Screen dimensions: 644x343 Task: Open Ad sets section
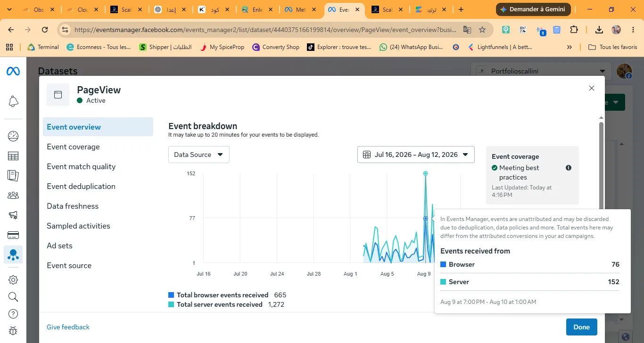[x=98, y=245]
